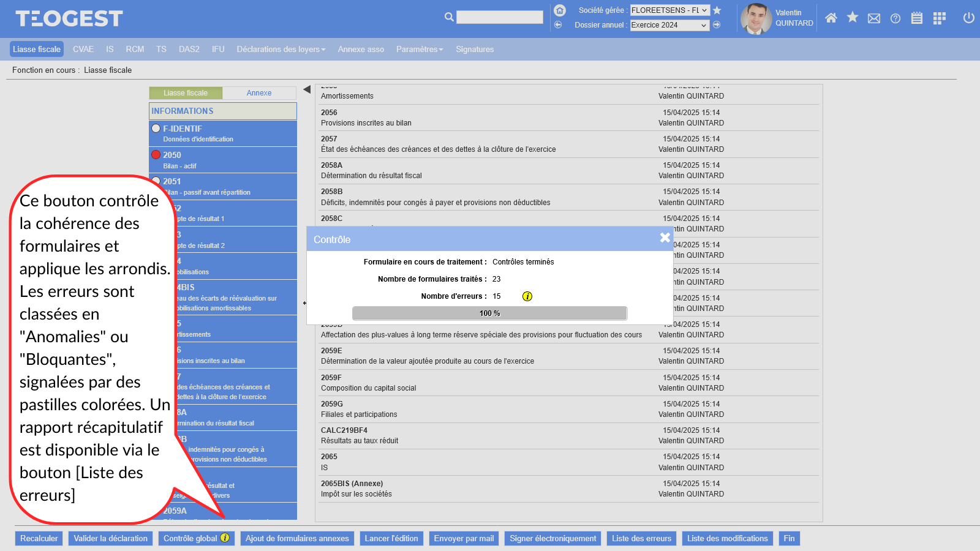Open the CVAE menu item

(83, 50)
